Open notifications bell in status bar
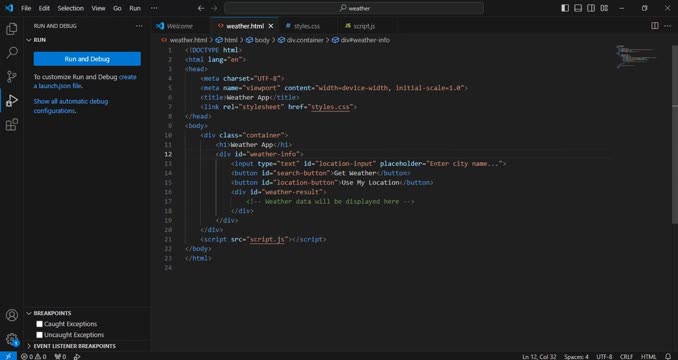Screen dimensions: 678x360 pyautogui.click(x=668, y=357)
